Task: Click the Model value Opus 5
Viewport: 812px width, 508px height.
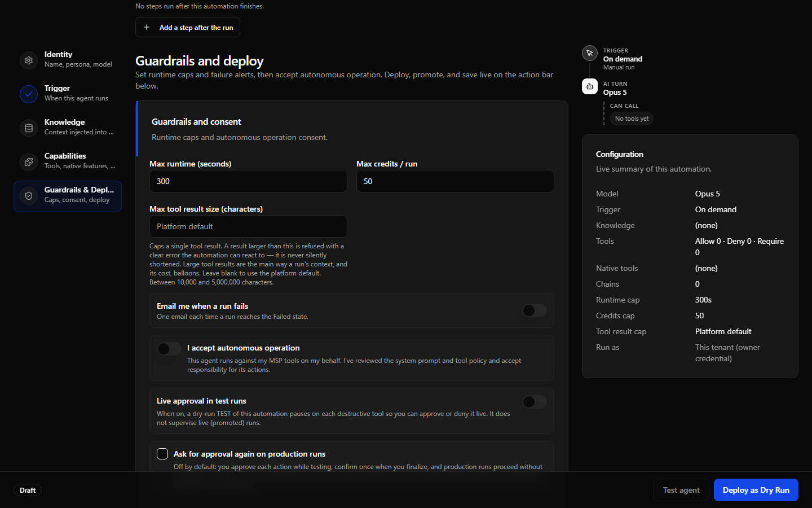Action: [708, 194]
